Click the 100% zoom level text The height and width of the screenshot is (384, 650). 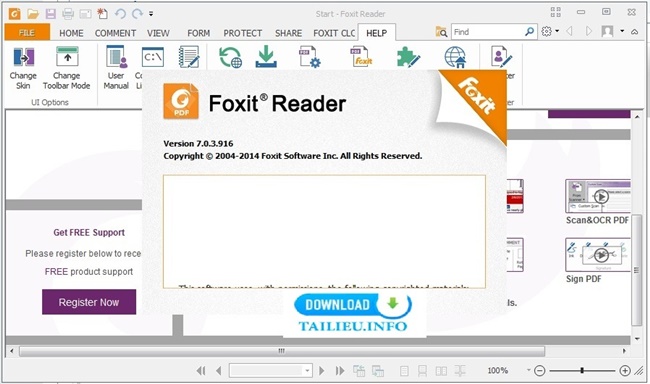497,370
